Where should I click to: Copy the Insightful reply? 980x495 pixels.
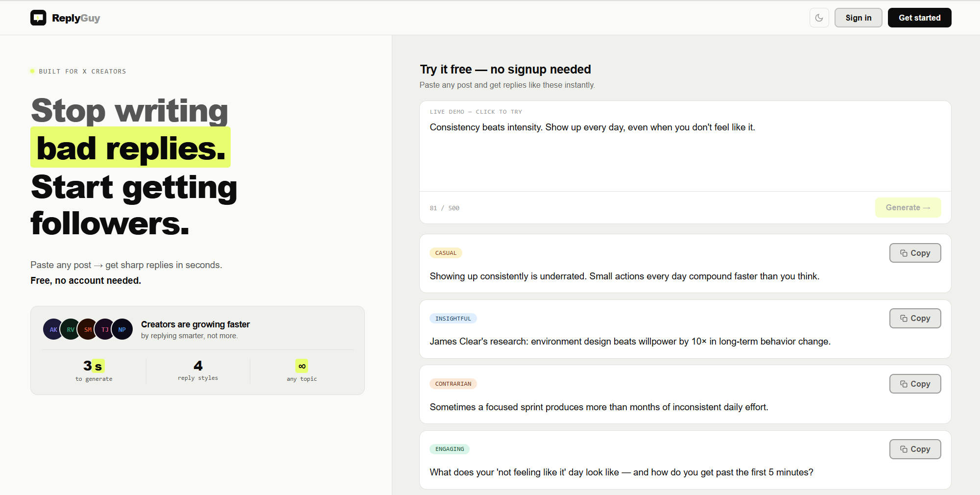tap(915, 319)
